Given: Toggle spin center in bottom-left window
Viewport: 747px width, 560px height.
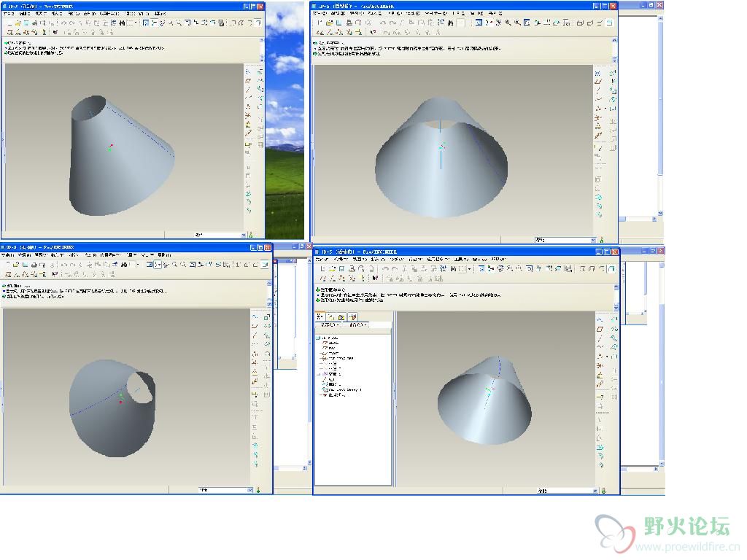Looking at the screenshot, I should (158, 265).
